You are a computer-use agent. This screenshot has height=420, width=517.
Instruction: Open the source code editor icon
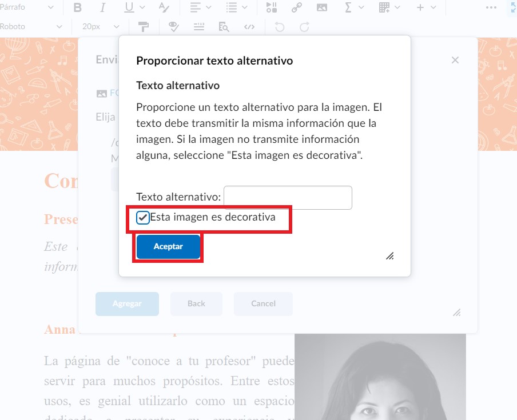click(249, 27)
